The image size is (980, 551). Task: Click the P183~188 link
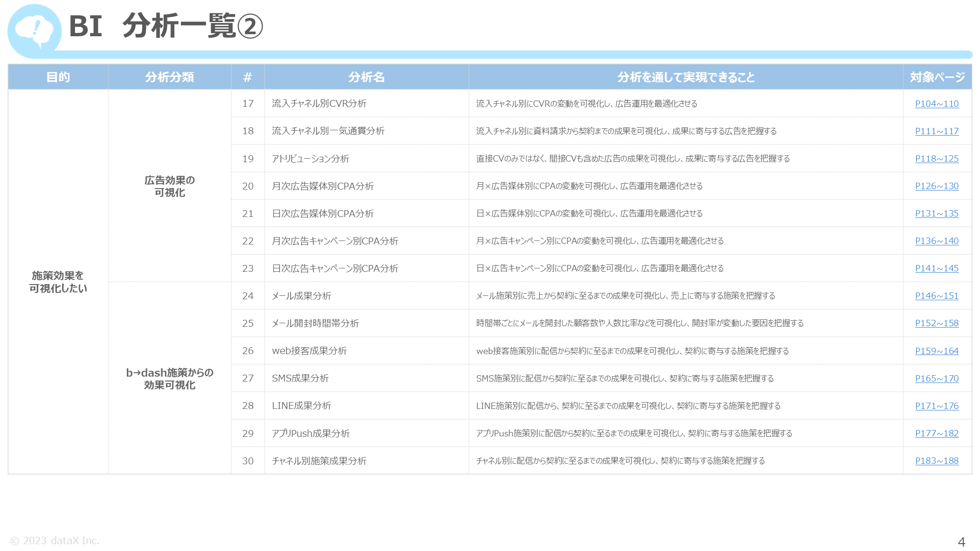(x=936, y=461)
